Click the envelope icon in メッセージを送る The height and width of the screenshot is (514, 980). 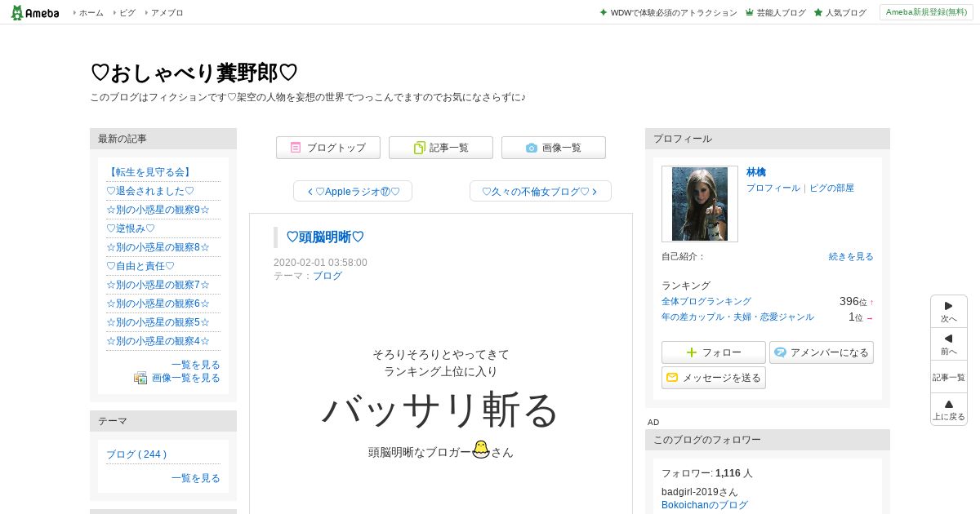672,378
